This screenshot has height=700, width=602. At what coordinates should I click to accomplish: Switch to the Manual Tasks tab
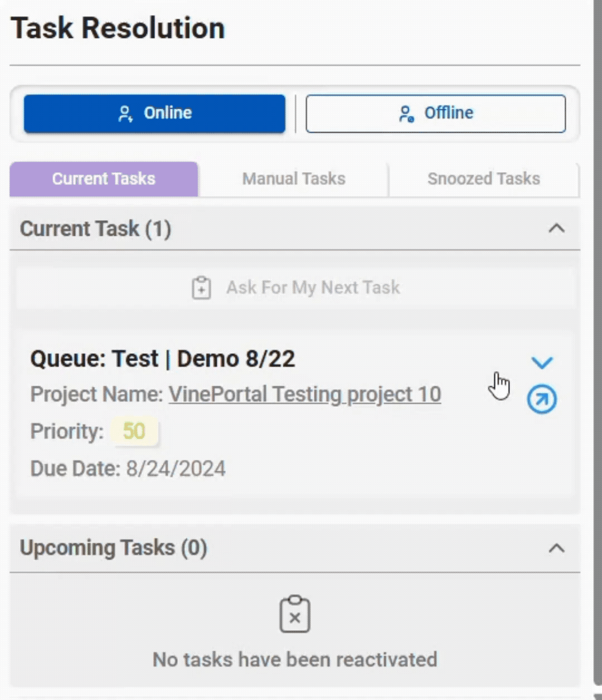(x=294, y=179)
